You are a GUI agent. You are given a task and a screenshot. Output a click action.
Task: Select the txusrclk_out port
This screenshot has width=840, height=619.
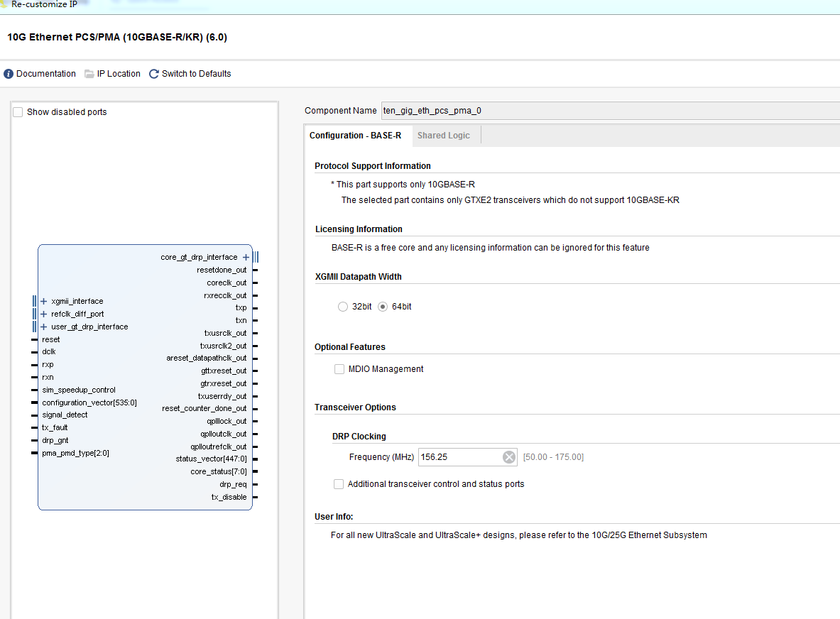click(226, 334)
